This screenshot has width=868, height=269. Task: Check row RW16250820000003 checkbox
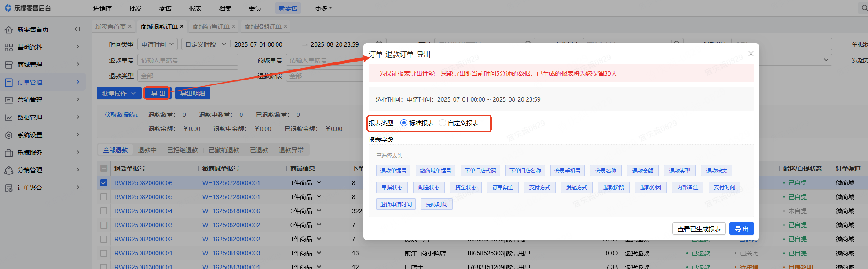[x=104, y=225]
